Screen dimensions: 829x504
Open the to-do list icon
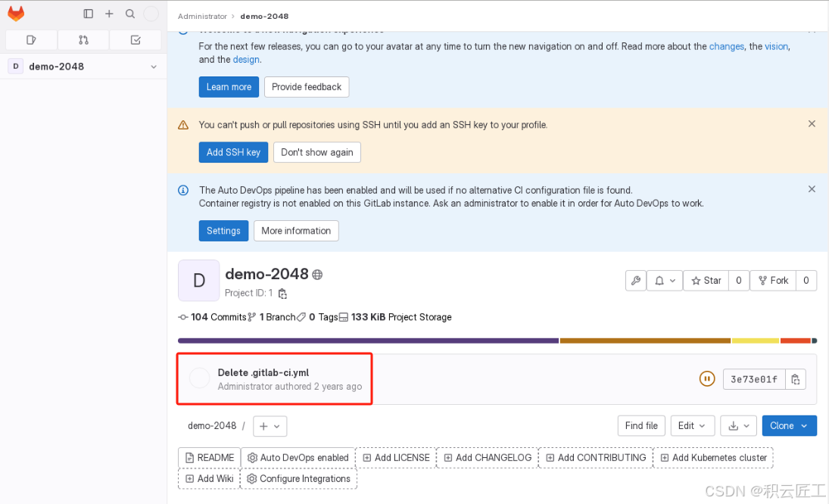click(136, 39)
